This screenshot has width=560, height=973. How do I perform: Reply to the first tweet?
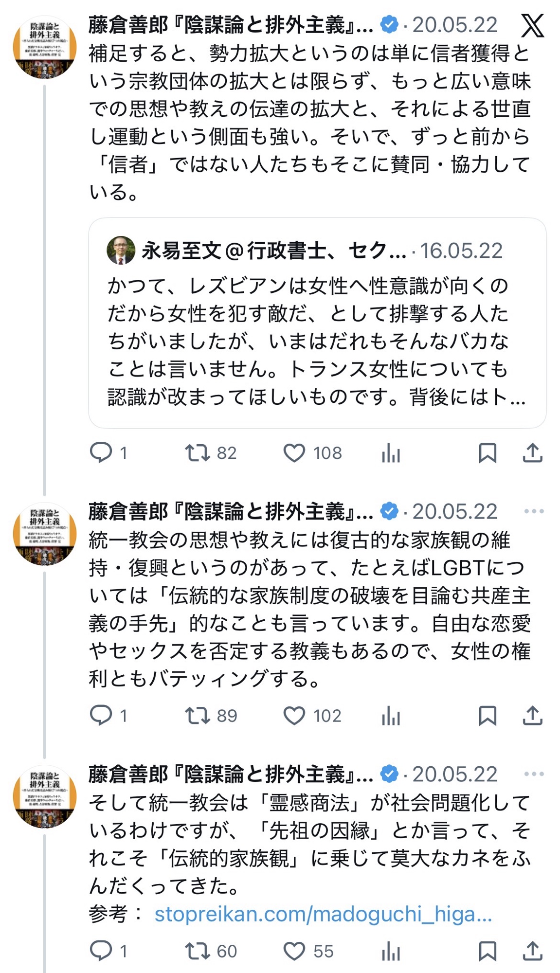(x=101, y=453)
